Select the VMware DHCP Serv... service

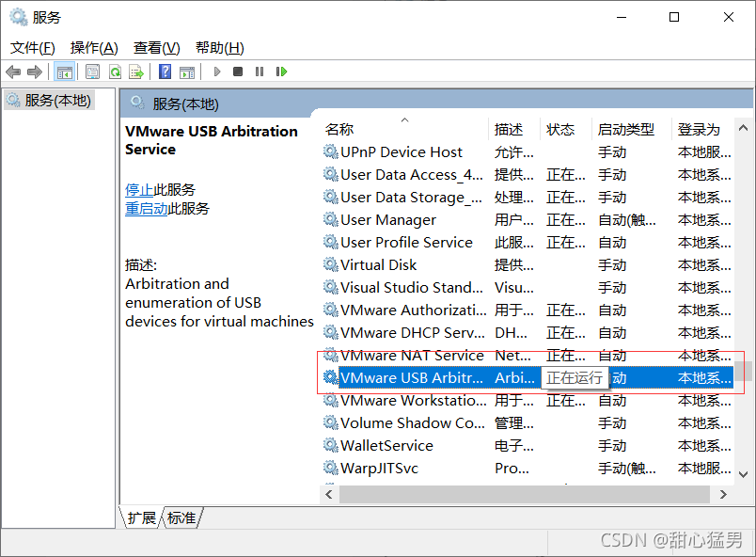pos(528,333)
